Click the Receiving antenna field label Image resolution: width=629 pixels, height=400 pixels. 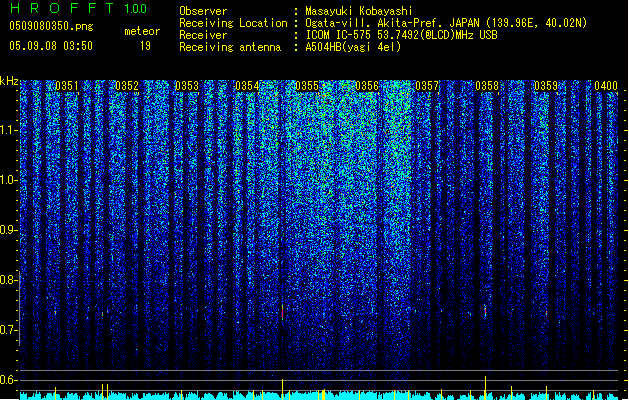point(230,47)
